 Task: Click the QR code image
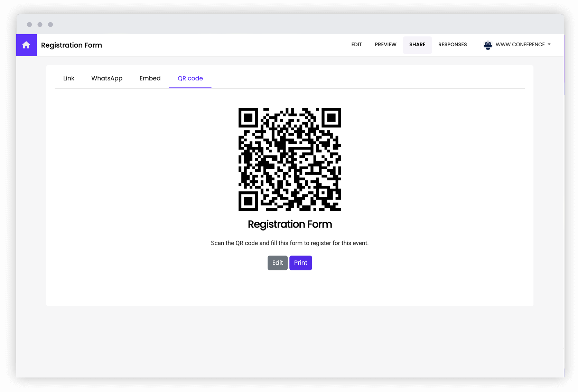(x=290, y=159)
